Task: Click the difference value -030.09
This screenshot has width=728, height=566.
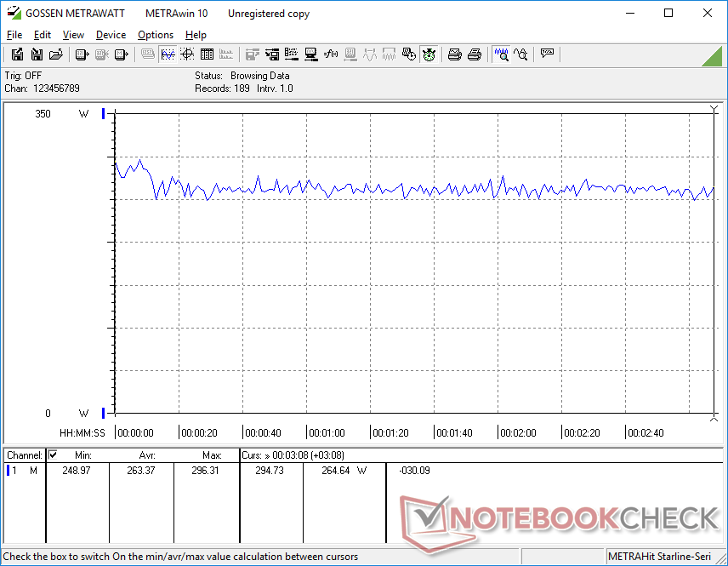Action: coord(415,471)
